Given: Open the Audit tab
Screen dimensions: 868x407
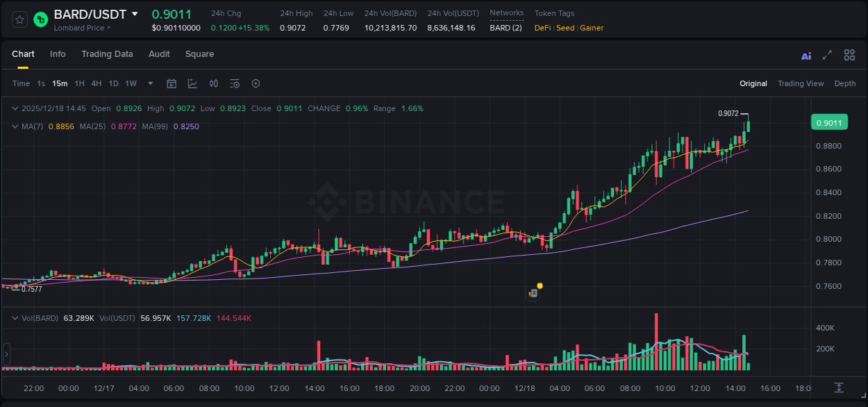Looking at the screenshot, I should [159, 54].
